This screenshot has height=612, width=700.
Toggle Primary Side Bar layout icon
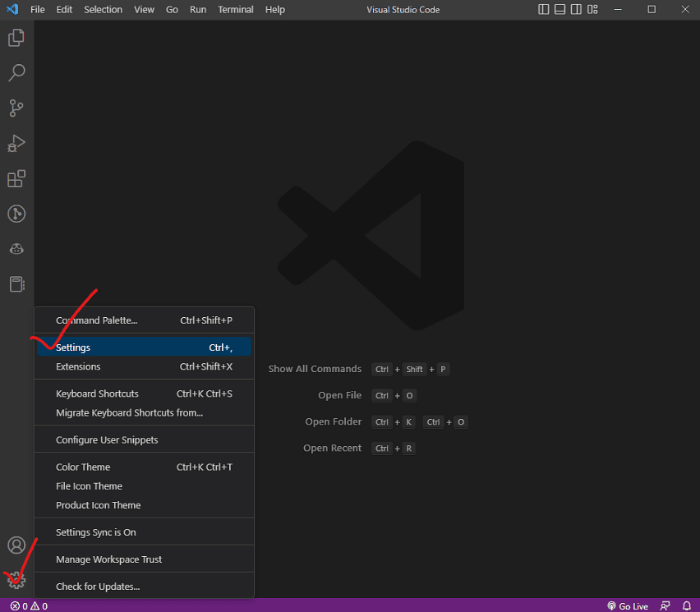[543, 9]
